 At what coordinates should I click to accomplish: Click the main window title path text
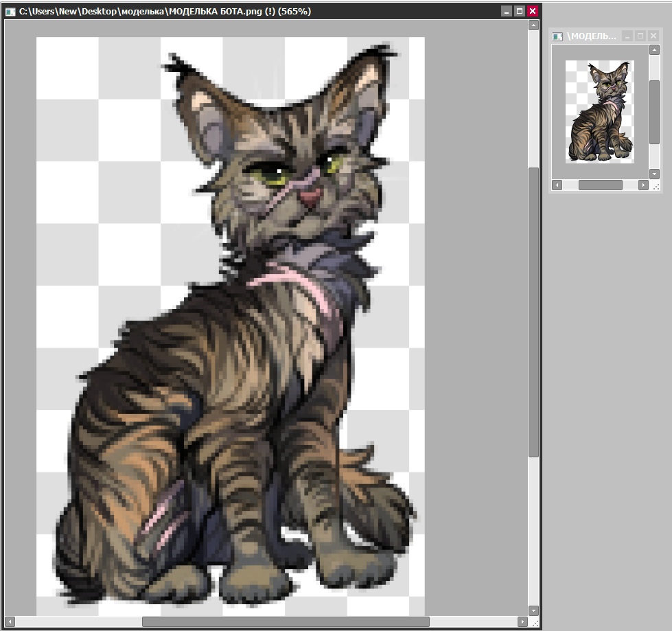point(165,12)
